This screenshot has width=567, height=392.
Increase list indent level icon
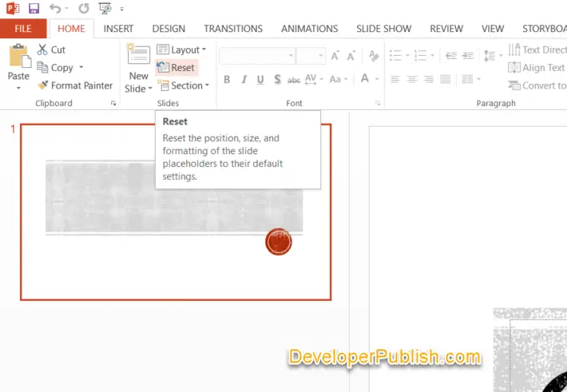pyautogui.click(x=467, y=56)
